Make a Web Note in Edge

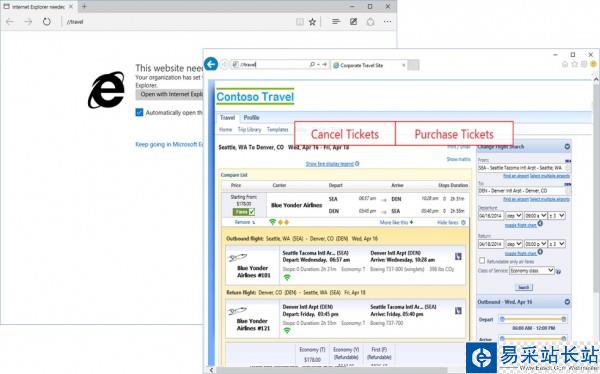(x=354, y=22)
